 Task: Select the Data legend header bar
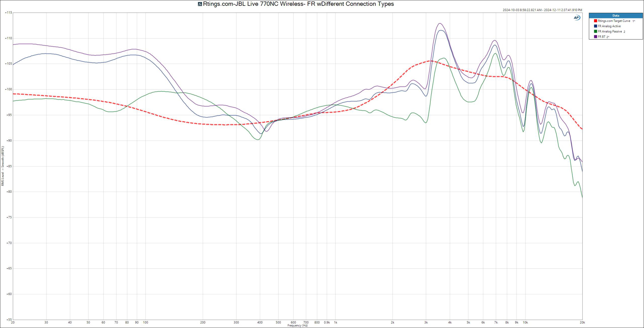616,15
